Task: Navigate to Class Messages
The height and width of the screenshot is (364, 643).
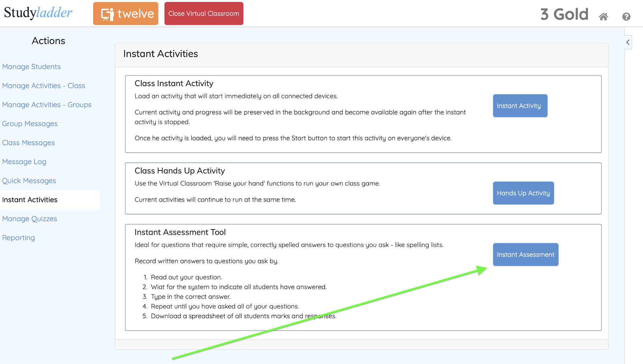Action: tap(28, 143)
